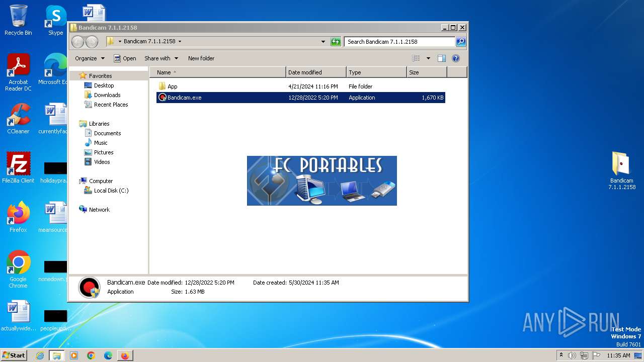Select the Music library
Screen dimensions: 644x362
point(101,143)
